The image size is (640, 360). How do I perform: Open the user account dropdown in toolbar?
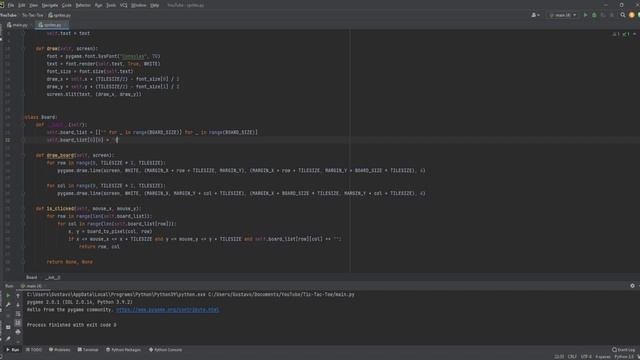(536, 15)
